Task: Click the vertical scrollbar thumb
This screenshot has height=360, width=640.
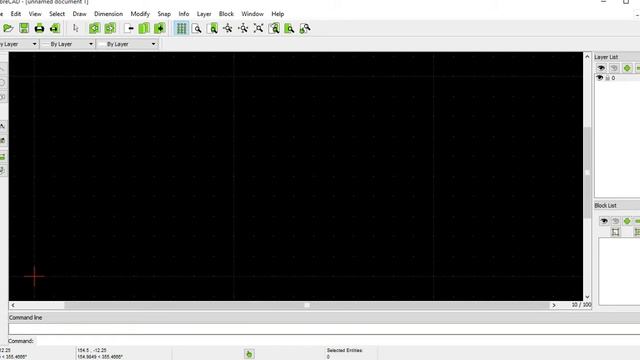Action: (587, 172)
